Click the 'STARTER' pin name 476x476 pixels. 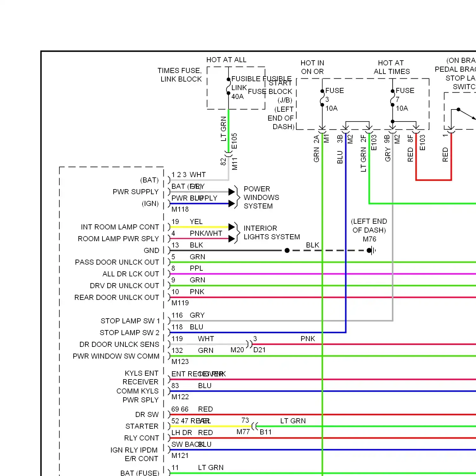[x=142, y=426]
